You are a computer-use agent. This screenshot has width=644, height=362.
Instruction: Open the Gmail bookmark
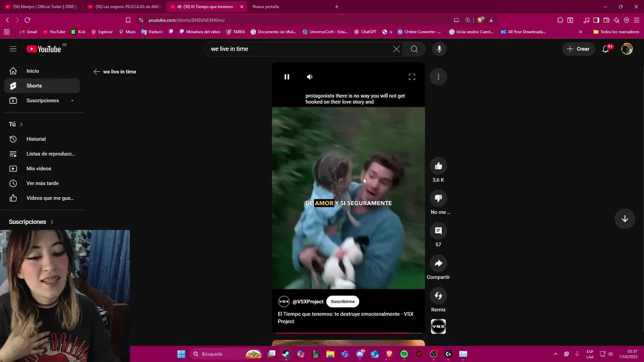coord(28,32)
